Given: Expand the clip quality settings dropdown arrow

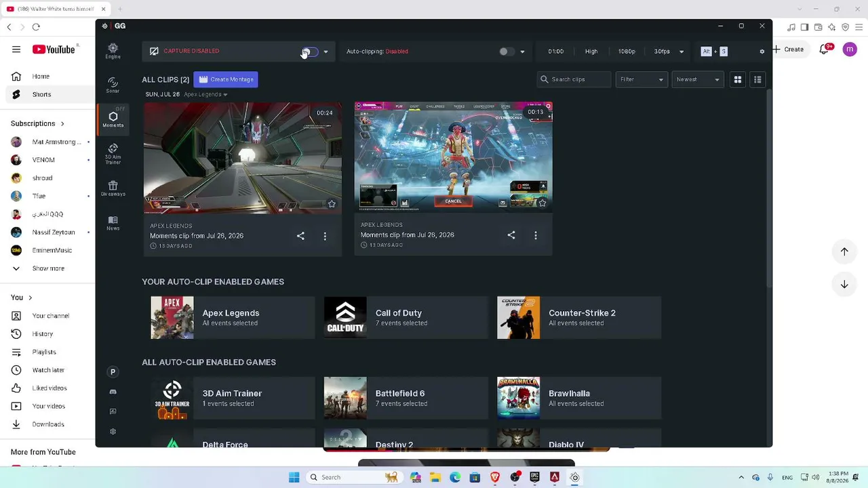Looking at the screenshot, I should pos(682,52).
